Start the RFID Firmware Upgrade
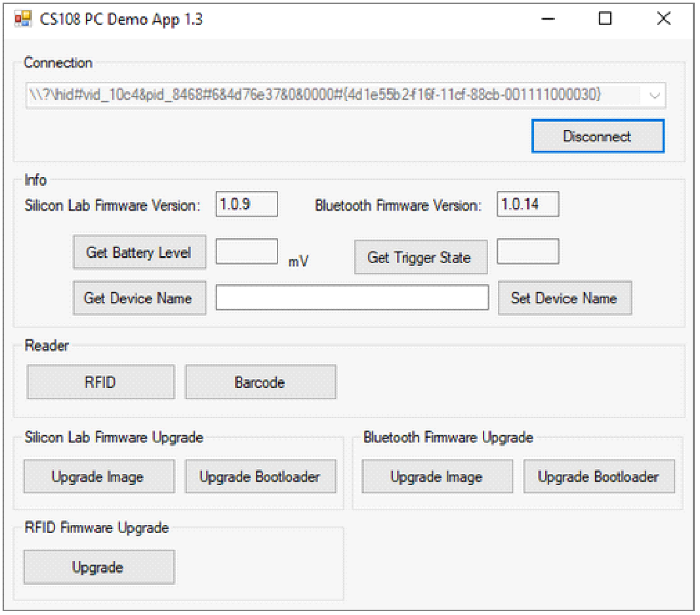700x615 pixels. 98,567
